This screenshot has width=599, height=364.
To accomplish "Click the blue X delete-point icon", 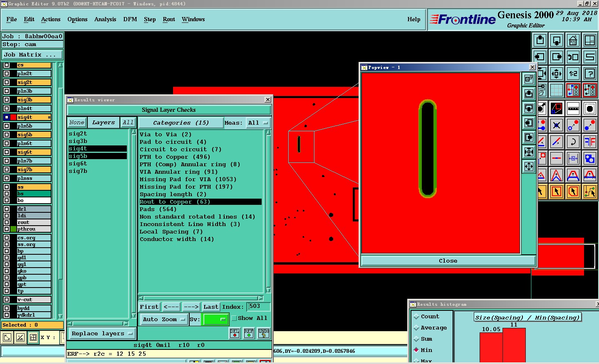I will 557,125.
